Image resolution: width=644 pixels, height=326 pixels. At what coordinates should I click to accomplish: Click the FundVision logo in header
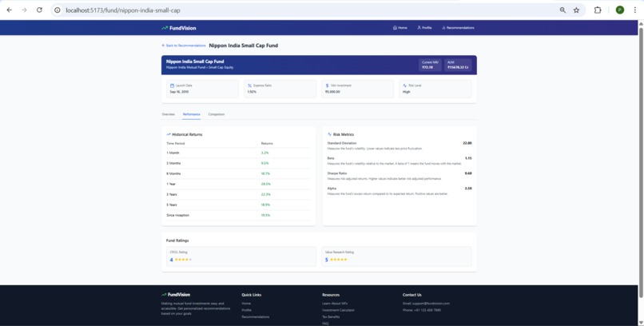coord(179,28)
